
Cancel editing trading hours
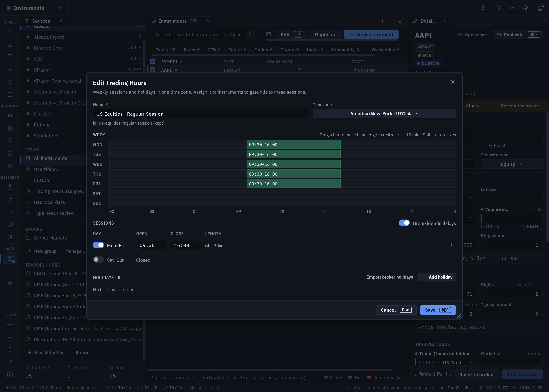[396, 310]
